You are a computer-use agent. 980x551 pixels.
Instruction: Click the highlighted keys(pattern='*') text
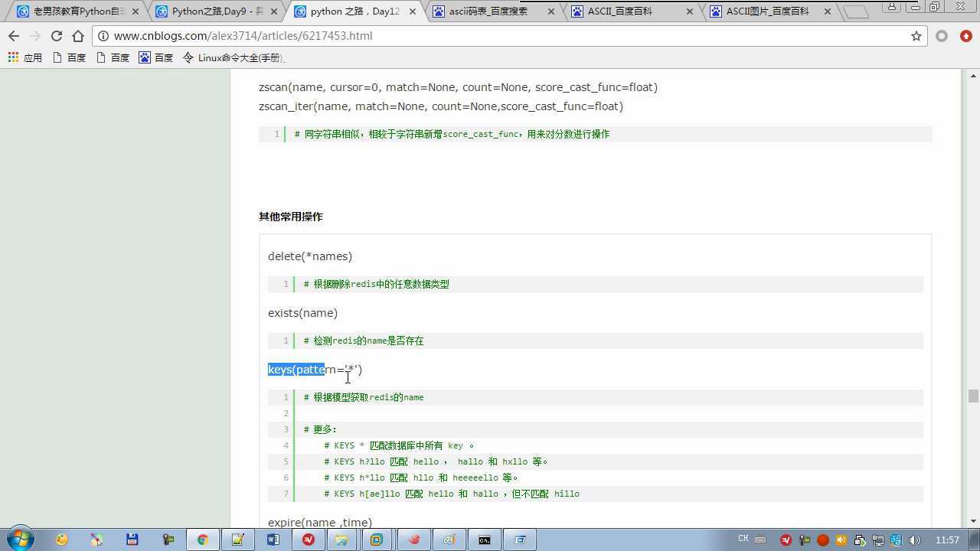coord(315,370)
